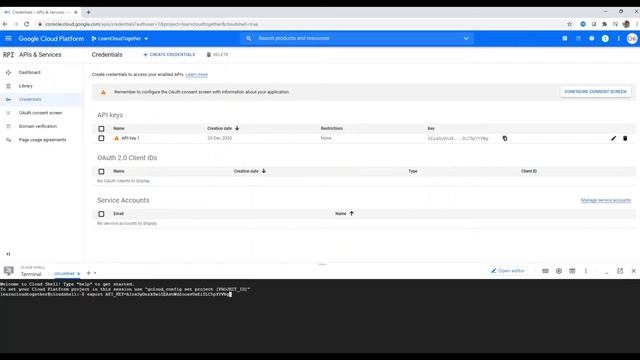Image resolution: width=640 pixels, height=360 pixels.
Task: Click the DELETE button in Credentials toolbar
Action: 217,55
